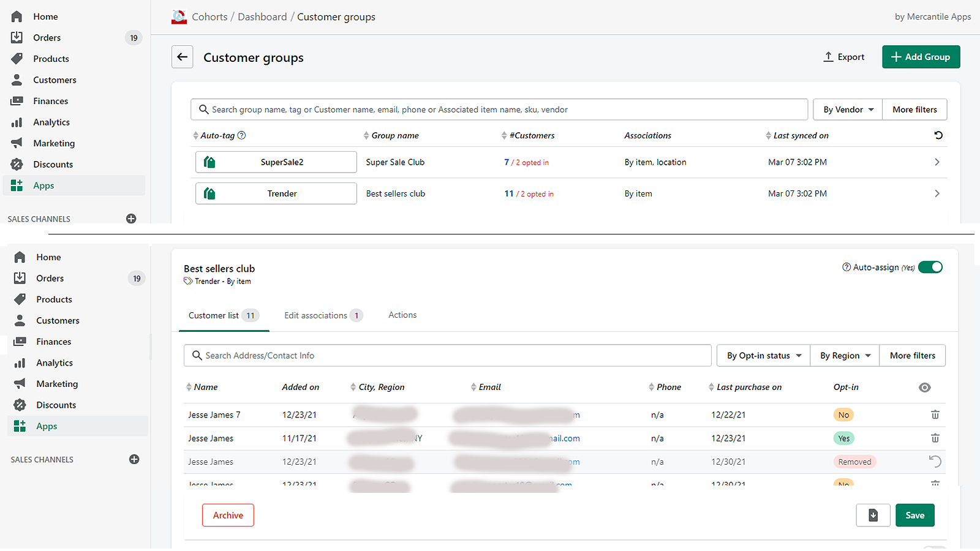Open the Actions tab
980x551 pixels.
coord(402,315)
